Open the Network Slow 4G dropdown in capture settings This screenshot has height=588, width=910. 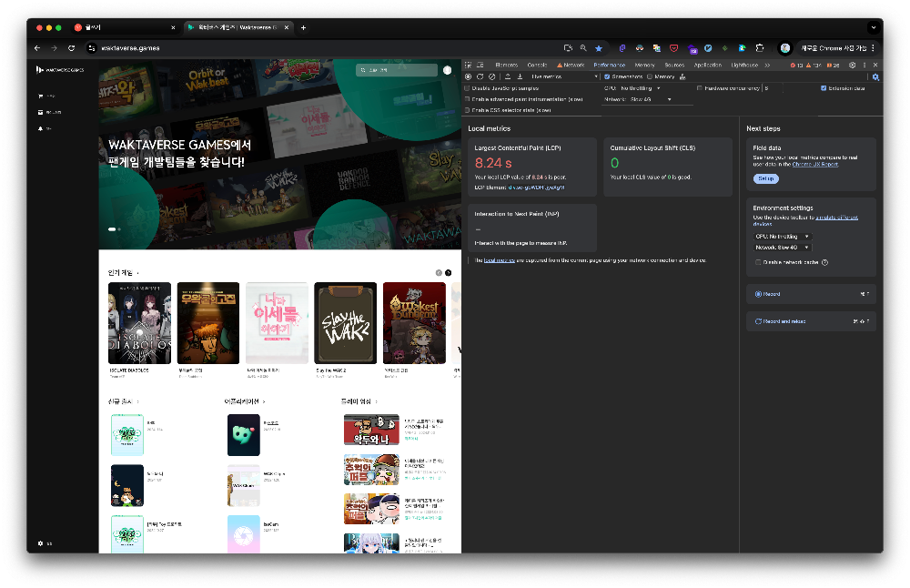tap(651, 99)
